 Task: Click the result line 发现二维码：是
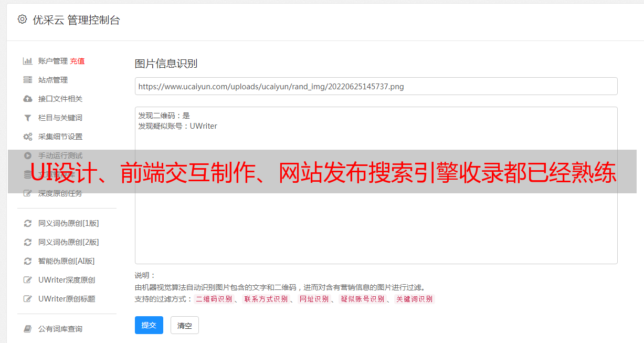(x=164, y=116)
